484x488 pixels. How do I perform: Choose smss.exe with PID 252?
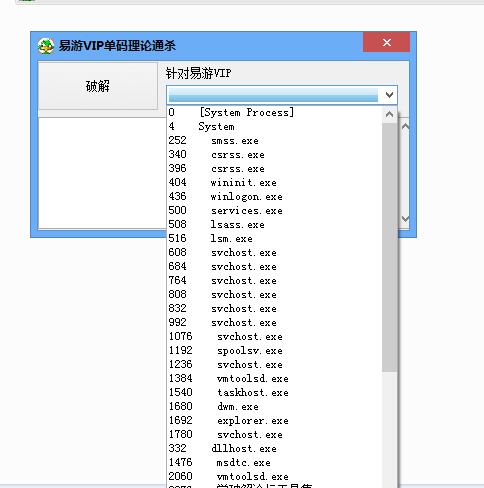click(x=274, y=140)
